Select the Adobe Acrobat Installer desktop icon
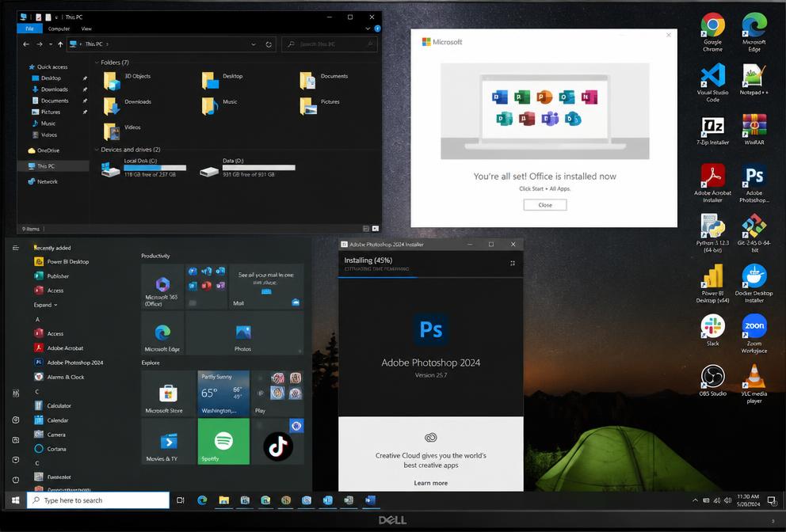This screenshot has height=532, width=786. [712, 183]
